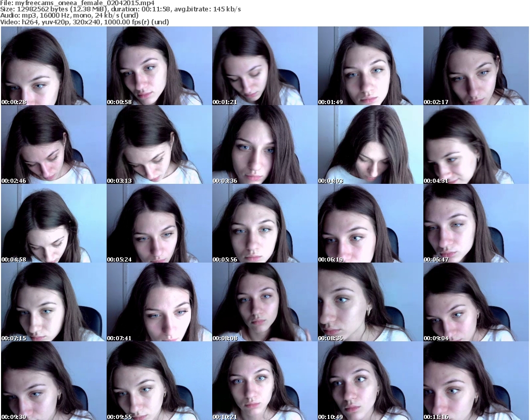The height and width of the screenshot is (420, 530).
Task: Select the thumbnail timestamped 00:06:19
Action: (370, 223)
